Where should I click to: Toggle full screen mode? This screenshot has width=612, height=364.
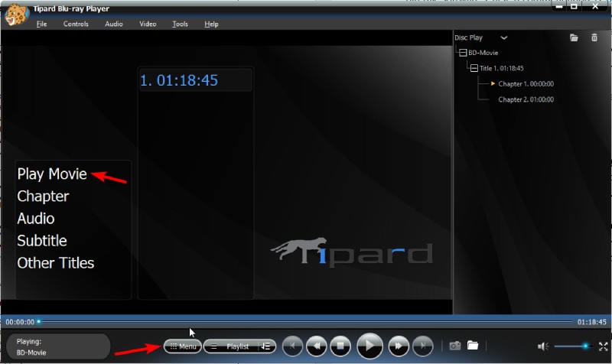(x=604, y=346)
